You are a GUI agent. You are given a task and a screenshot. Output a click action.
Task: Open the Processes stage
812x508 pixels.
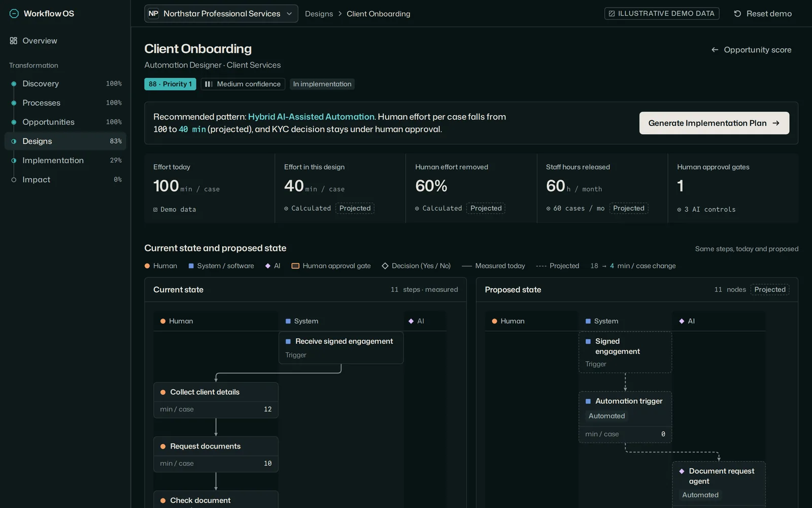pyautogui.click(x=65, y=103)
